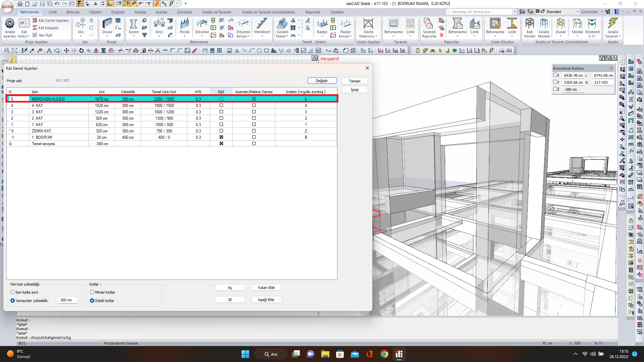This screenshot has width=644, height=362.
Task: Click Yukarı Ekle button
Action: point(266,288)
